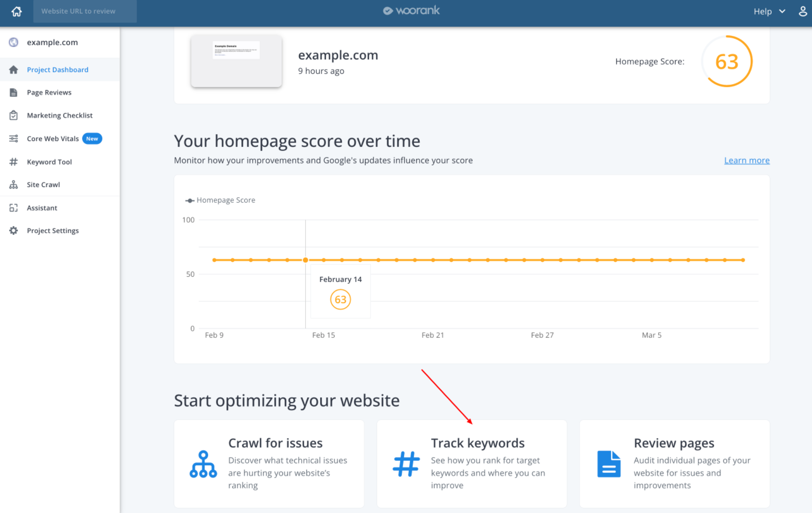
Task: Click the example.com heading title
Action: pyautogui.click(x=338, y=55)
